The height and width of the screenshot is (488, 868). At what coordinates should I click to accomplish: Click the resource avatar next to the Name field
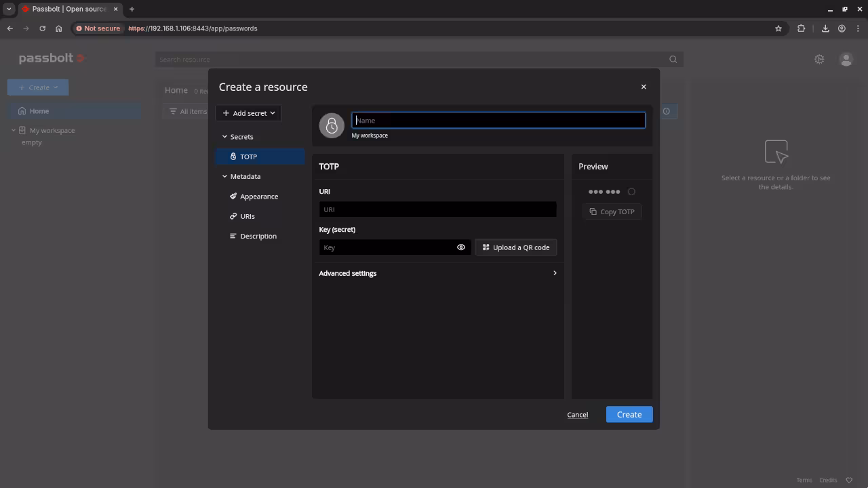click(x=332, y=125)
